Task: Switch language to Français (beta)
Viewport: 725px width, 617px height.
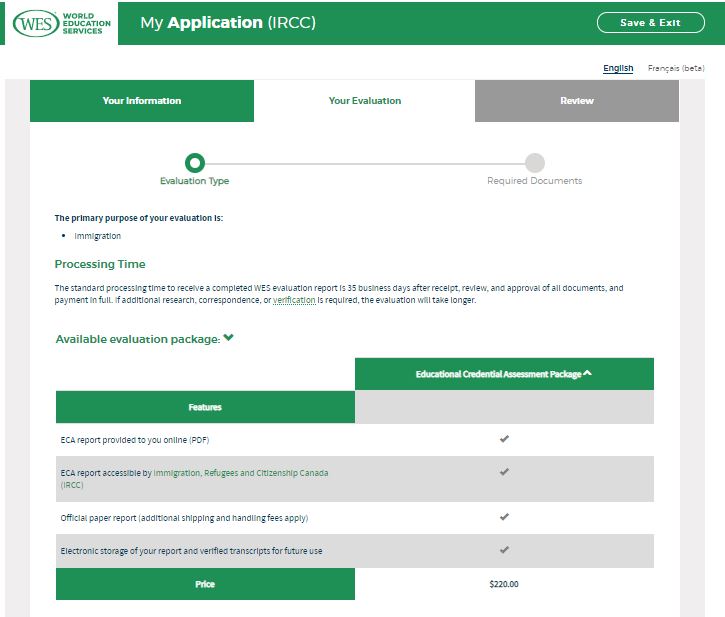Action: pos(676,68)
